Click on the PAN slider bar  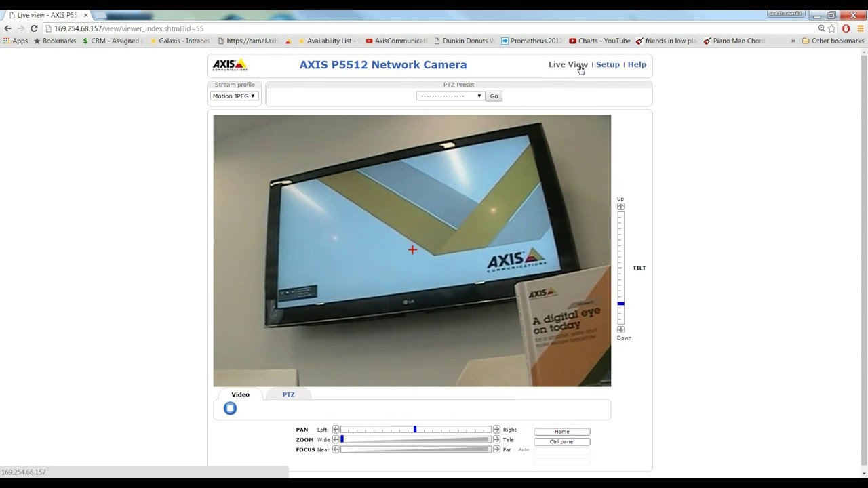click(x=416, y=430)
